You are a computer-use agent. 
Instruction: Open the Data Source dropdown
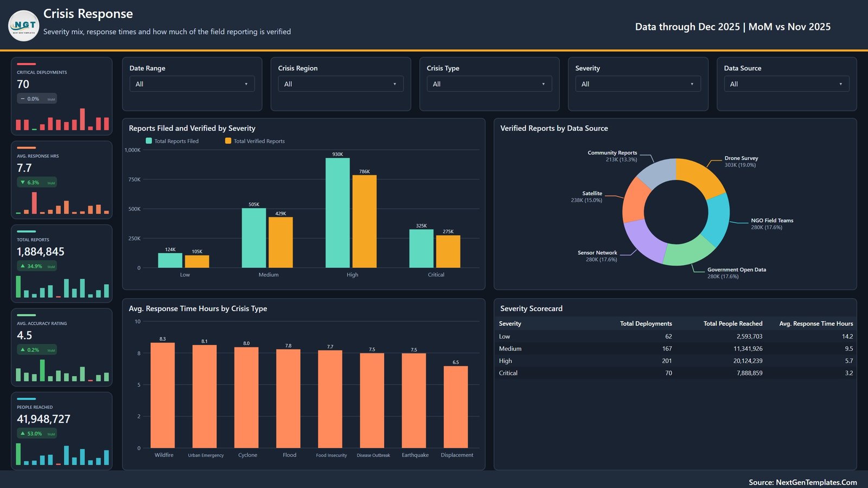point(787,84)
